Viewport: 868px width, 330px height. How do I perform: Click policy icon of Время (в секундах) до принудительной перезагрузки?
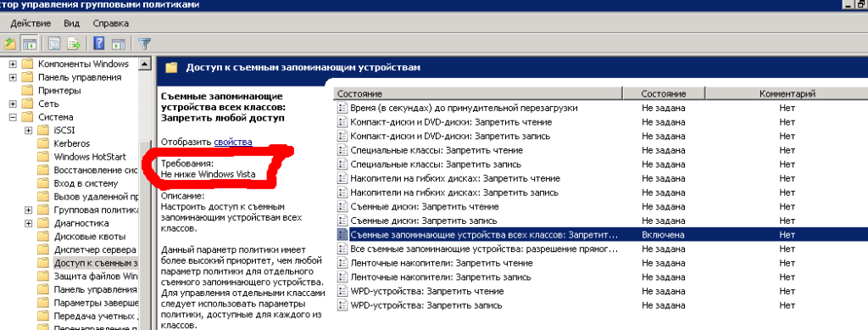pos(342,108)
